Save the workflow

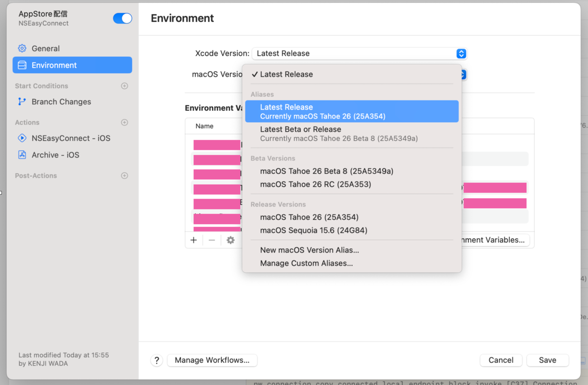[547, 360]
